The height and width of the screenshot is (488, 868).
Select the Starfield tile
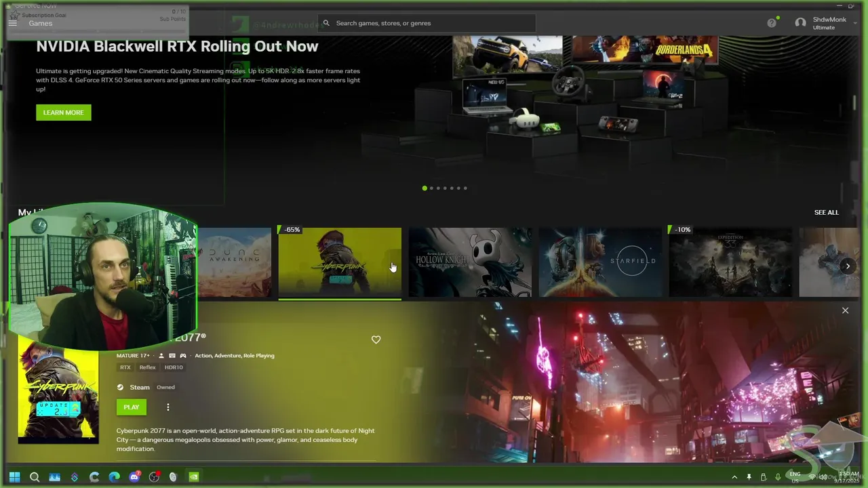600,262
